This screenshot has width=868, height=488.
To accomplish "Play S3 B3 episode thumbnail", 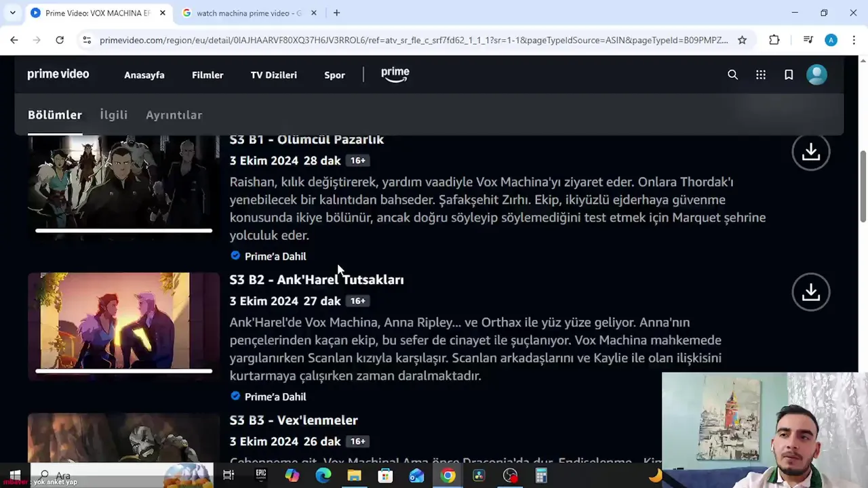I will point(123,438).
